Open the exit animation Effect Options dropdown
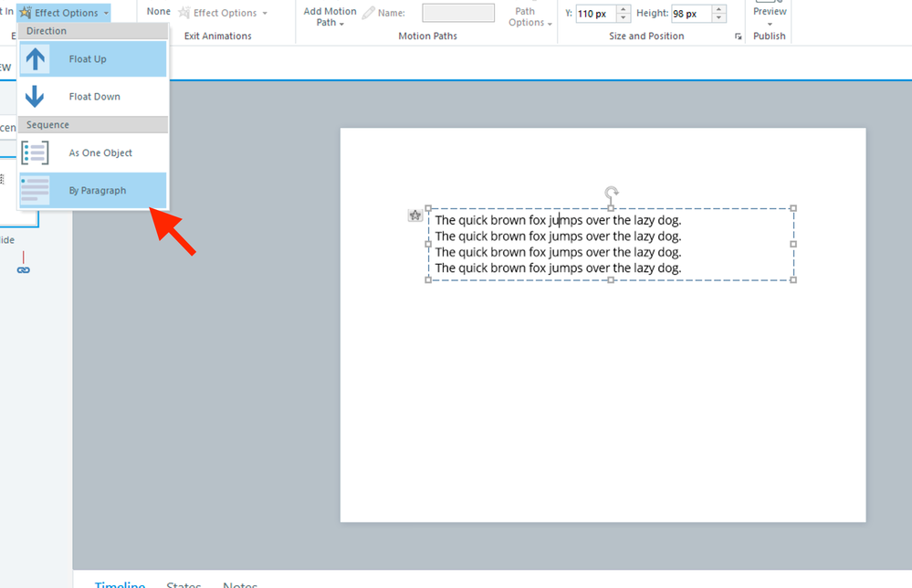The width and height of the screenshot is (912, 588). 224,13
